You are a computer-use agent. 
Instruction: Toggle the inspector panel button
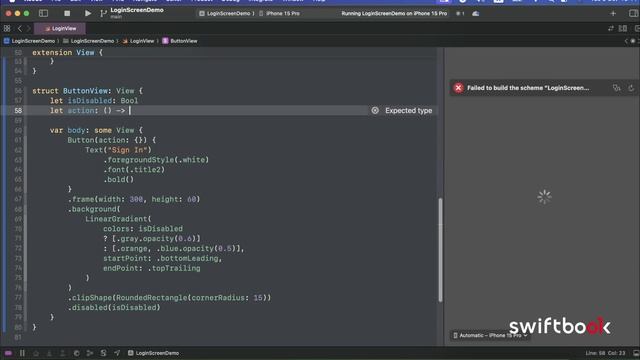[634, 13]
